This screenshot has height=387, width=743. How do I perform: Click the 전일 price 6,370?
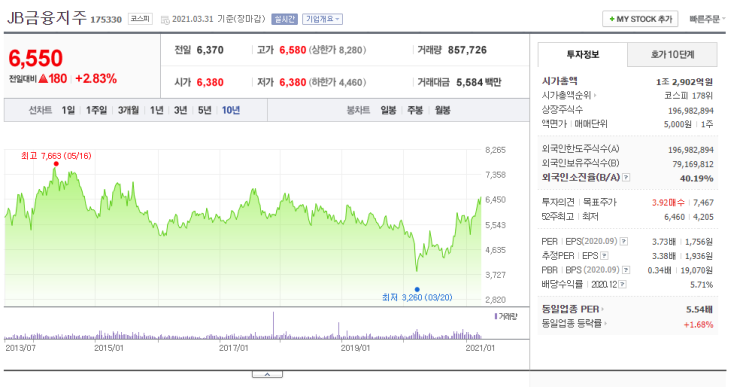(210, 50)
